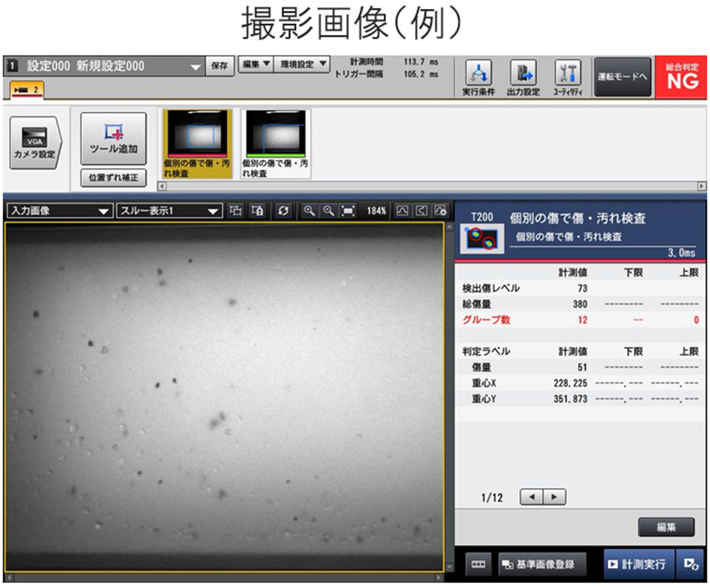This screenshot has width=710, height=588.
Task: Click the red グループ数 row label
Action: 487,320
